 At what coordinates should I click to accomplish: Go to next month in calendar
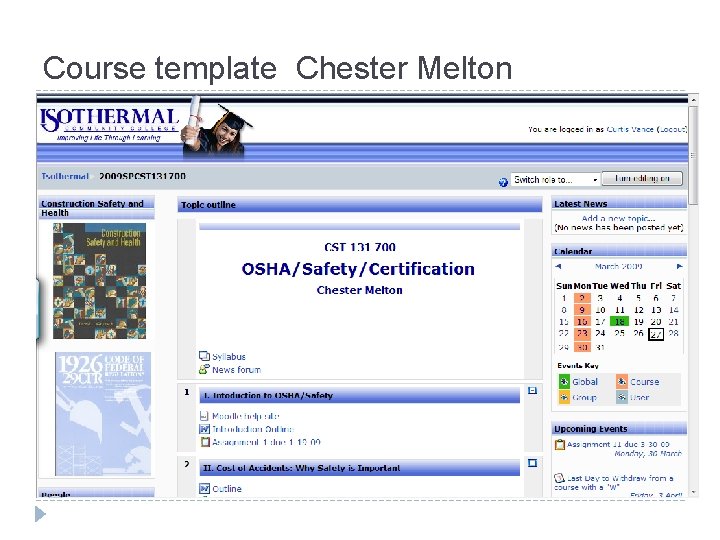click(680, 266)
